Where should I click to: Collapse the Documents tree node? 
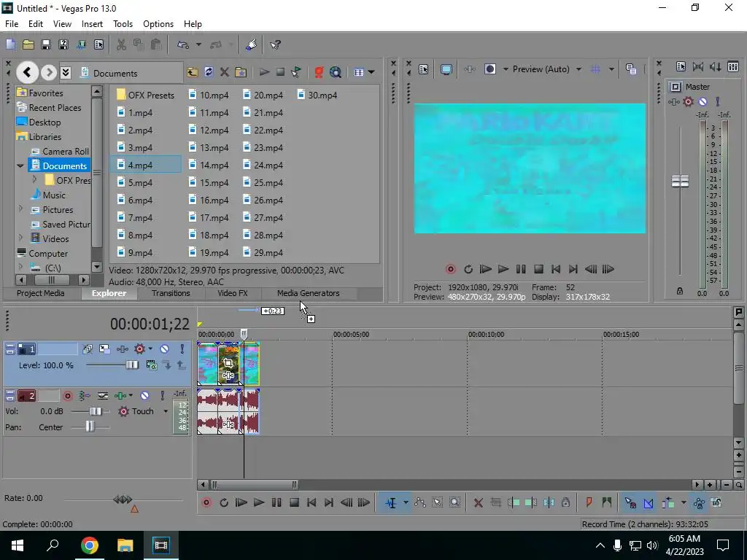(20, 166)
